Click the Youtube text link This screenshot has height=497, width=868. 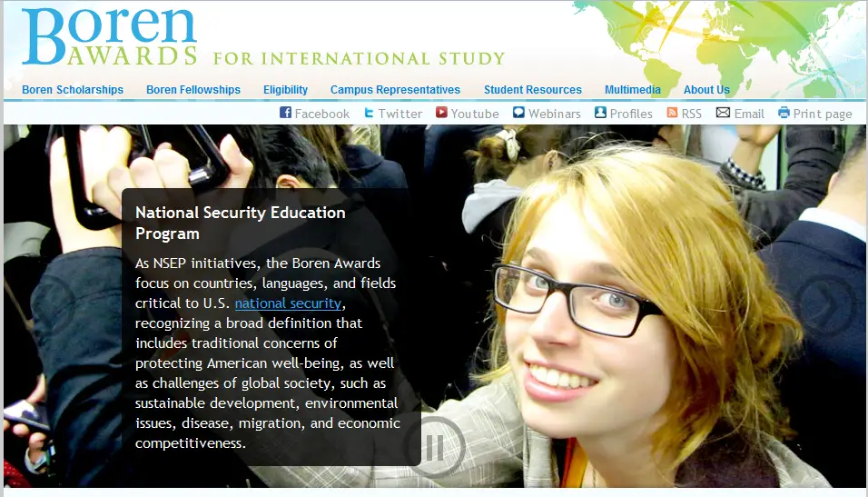475,114
